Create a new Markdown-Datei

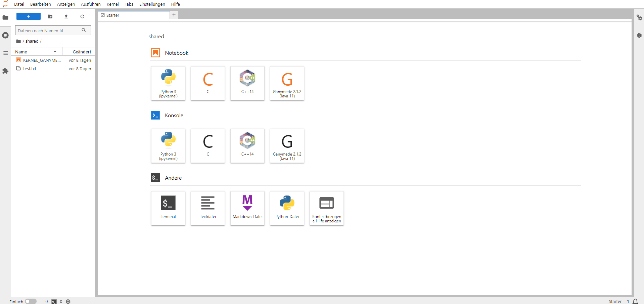click(247, 208)
